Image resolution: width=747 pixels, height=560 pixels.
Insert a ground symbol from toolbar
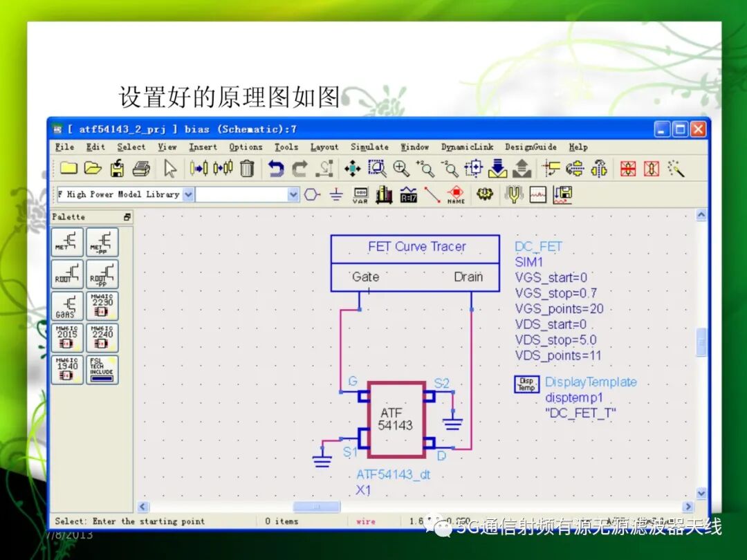point(336,194)
